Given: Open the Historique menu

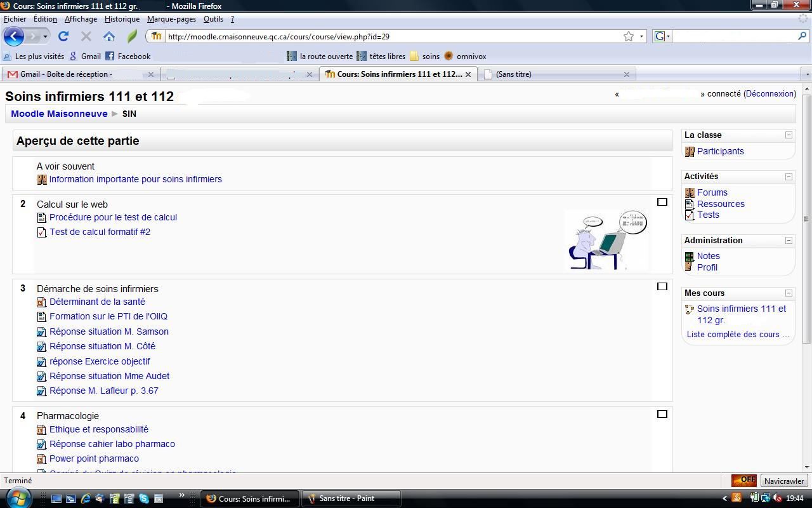Looking at the screenshot, I should pyautogui.click(x=122, y=19).
